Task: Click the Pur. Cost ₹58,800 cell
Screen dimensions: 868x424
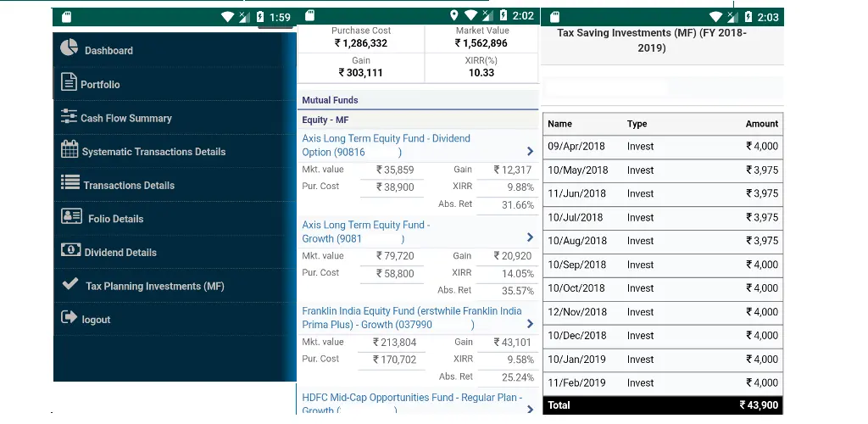Action: (395, 273)
